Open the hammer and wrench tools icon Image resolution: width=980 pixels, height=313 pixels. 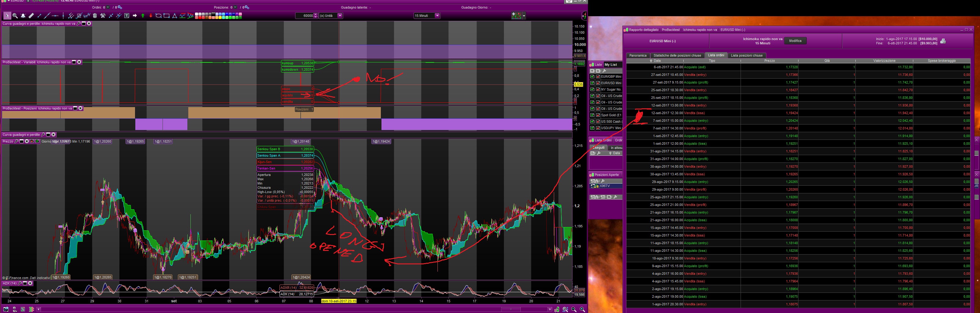[x=103, y=16]
